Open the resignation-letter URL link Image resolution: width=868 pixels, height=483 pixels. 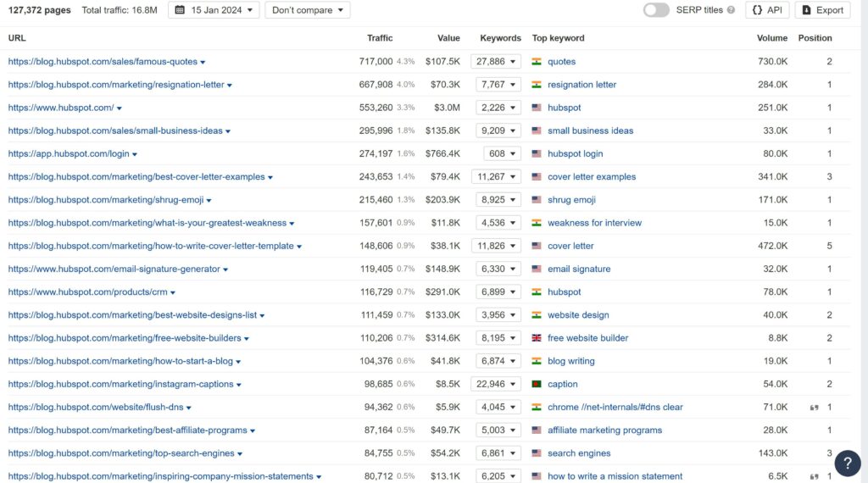[116, 85]
